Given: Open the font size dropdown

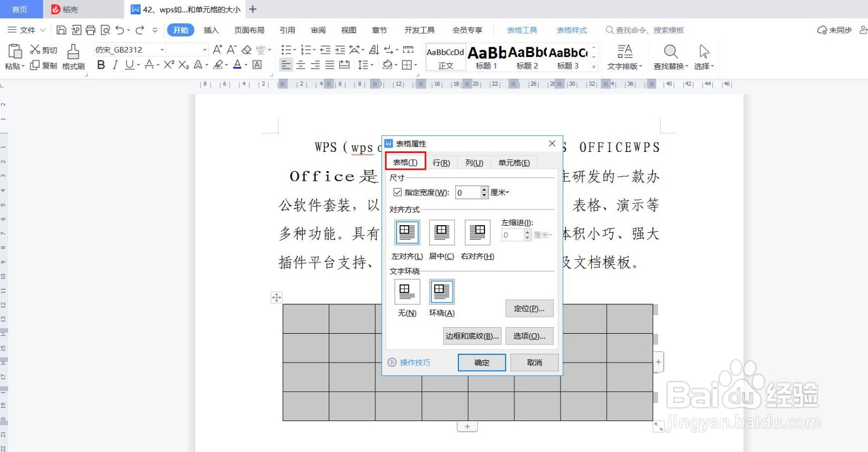Looking at the screenshot, I should [205, 49].
